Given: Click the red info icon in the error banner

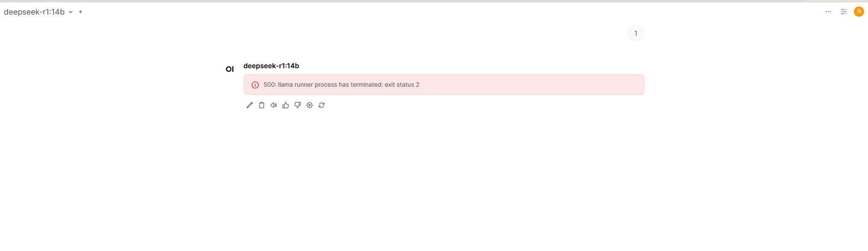Looking at the screenshot, I should point(255,85).
